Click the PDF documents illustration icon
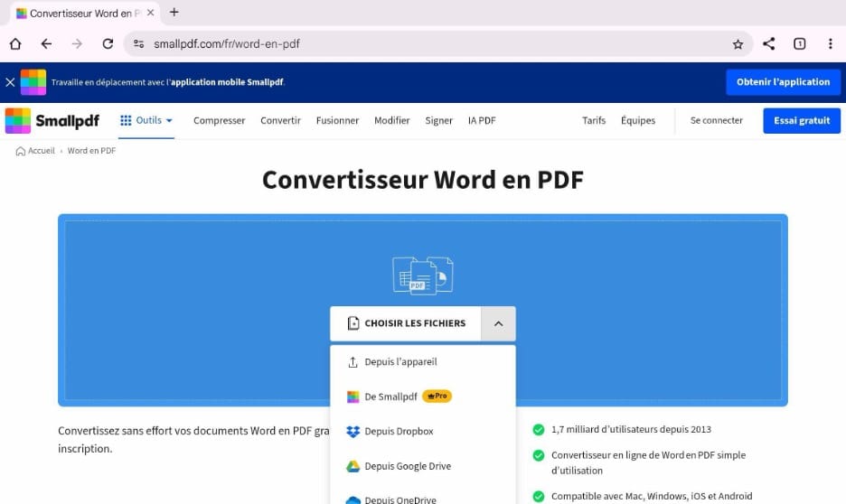Screen dimensions: 846x504 coord(423,275)
